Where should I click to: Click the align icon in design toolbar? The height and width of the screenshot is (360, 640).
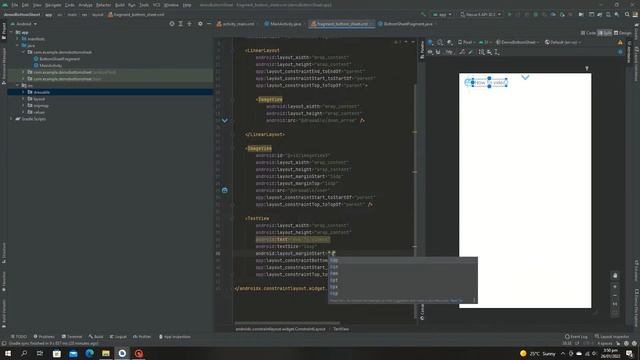(489, 52)
